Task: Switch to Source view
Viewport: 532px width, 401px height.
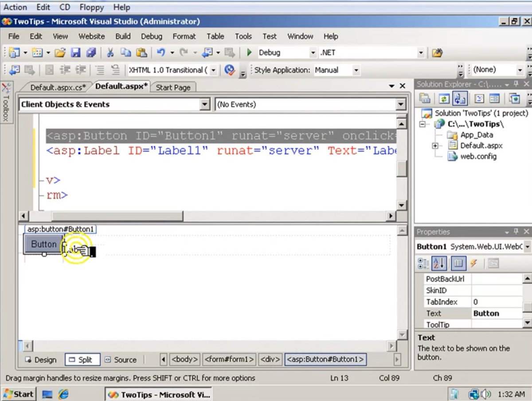Action: (121, 360)
